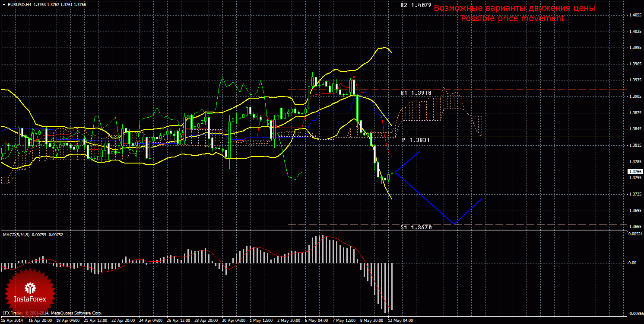Open the chart dropdown arrow beside EURUSD,H4
The image size is (644, 324).
[x=4, y=4]
